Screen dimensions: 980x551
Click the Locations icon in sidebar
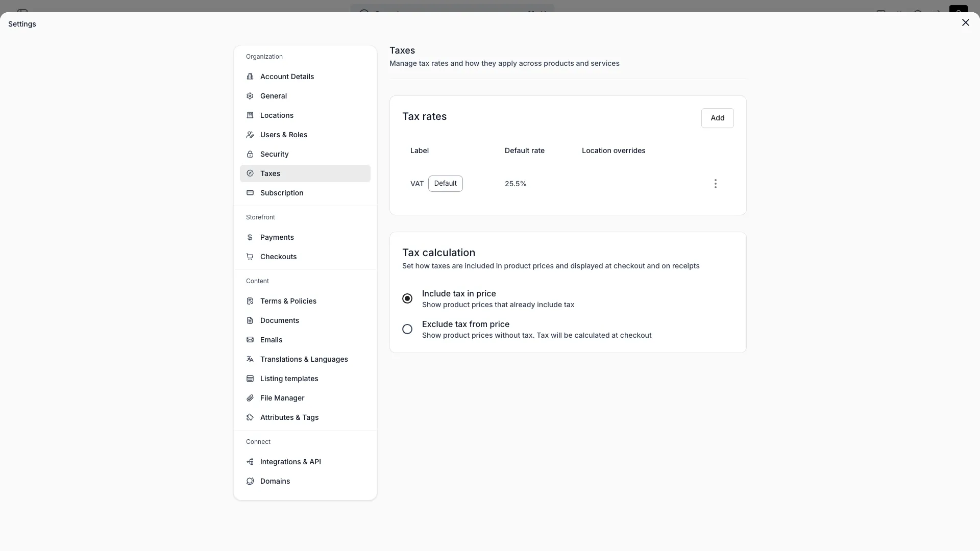point(250,115)
